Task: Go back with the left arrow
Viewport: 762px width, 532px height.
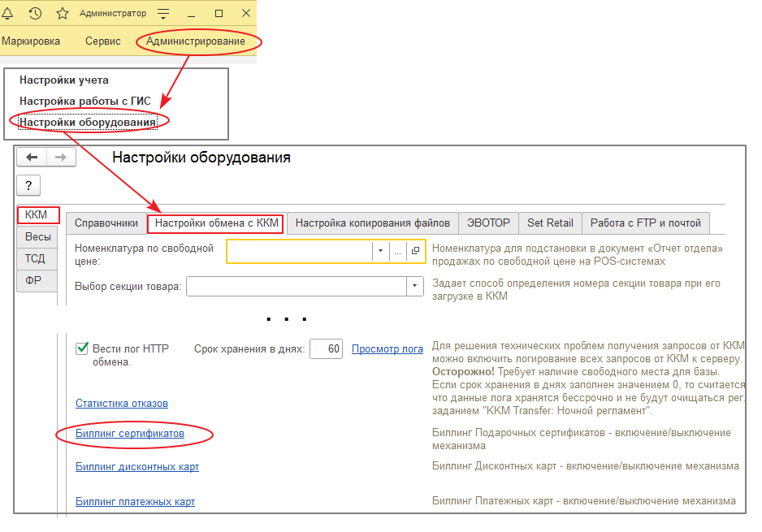Action: click(32, 158)
